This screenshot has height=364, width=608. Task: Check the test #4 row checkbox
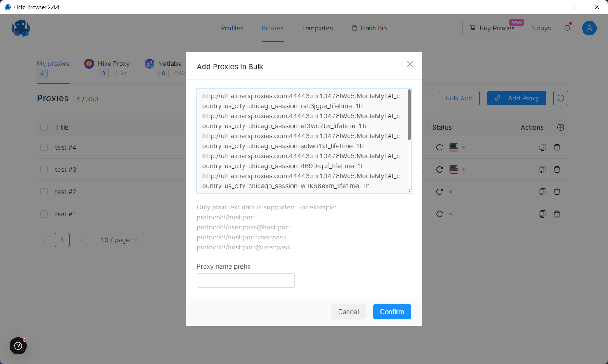(x=44, y=147)
